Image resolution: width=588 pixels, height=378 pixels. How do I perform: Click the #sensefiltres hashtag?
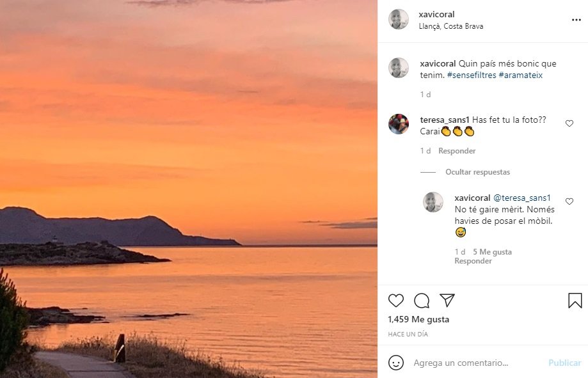pyautogui.click(x=470, y=75)
